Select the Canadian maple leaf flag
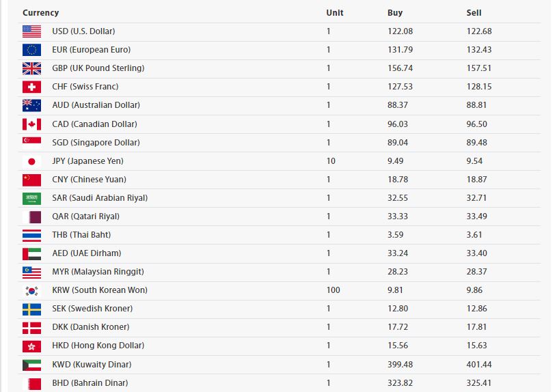557x392 pixels. pos(31,124)
